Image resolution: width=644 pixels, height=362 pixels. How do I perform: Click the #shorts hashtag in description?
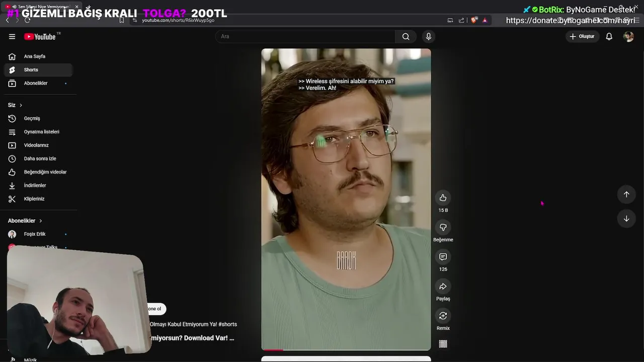point(228,324)
